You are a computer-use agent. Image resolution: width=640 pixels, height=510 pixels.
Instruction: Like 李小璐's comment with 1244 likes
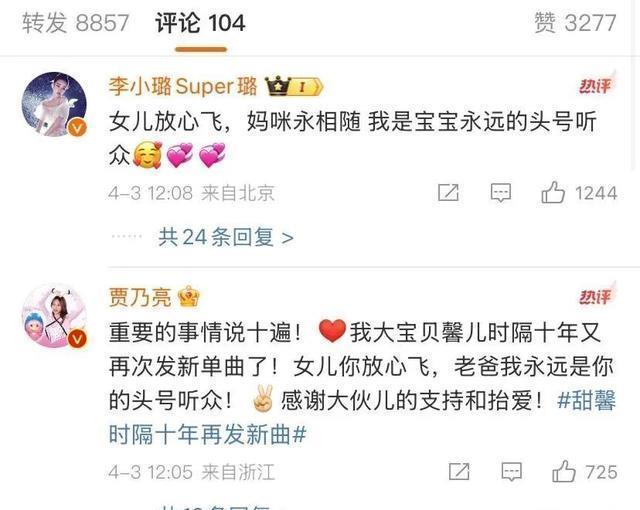[x=579, y=193]
